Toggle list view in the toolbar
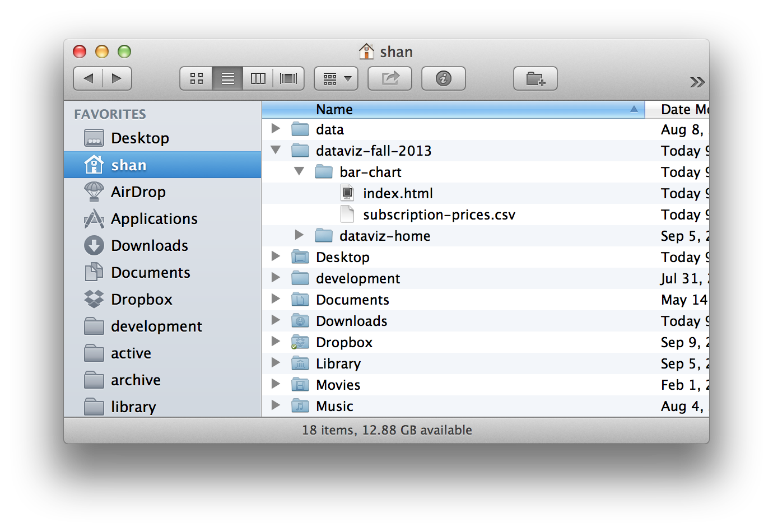 (x=227, y=78)
